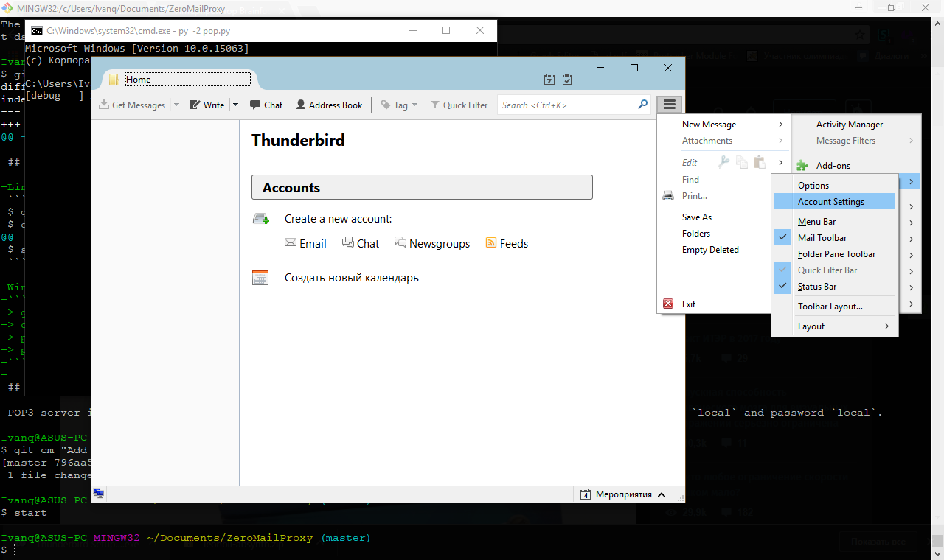Expand the Мероприятия today pane
944x560 pixels.
[662, 494]
